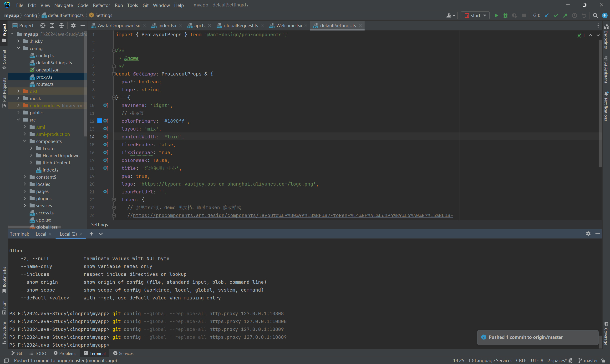This screenshot has height=364, width=610.
Task: Click the Debug bug icon
Action: coord(505,15)
